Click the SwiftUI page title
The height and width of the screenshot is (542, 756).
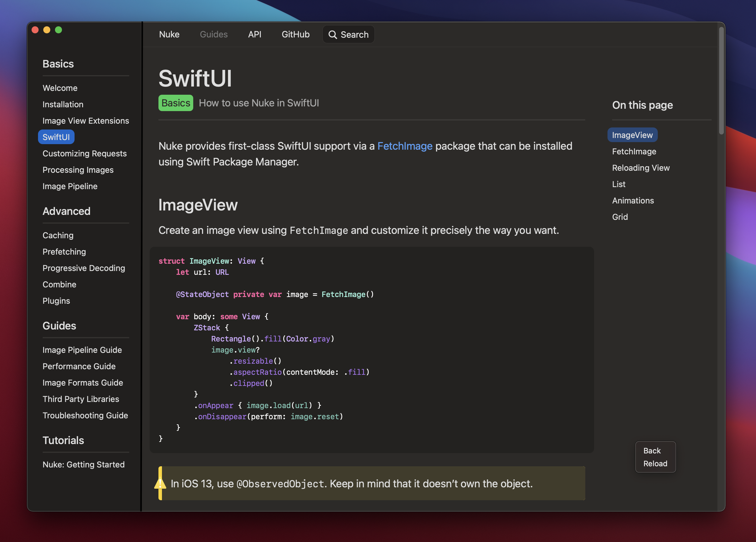(x=195, y=79)
